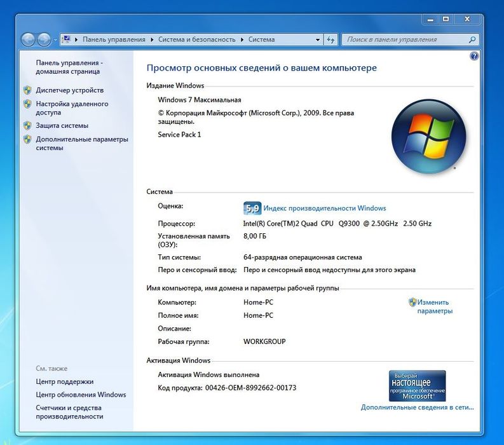Open 'Дополнительные параметры системы' link
The height and width of the screenshot is (445, 504).
coord(82,144)
